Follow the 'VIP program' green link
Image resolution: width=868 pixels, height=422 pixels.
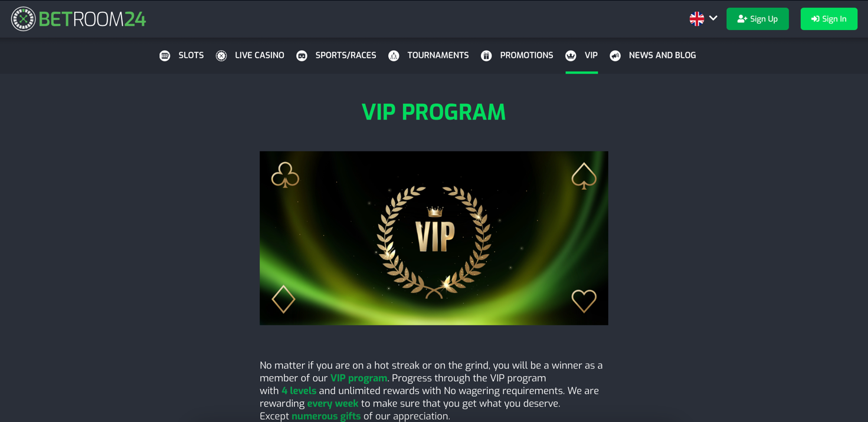pyautogui.click(x=359, y=378)
